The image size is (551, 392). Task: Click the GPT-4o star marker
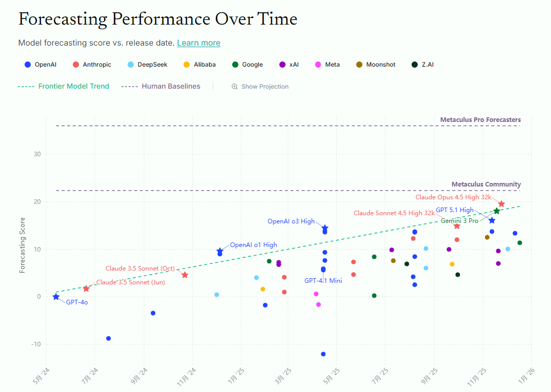point(56,297)
